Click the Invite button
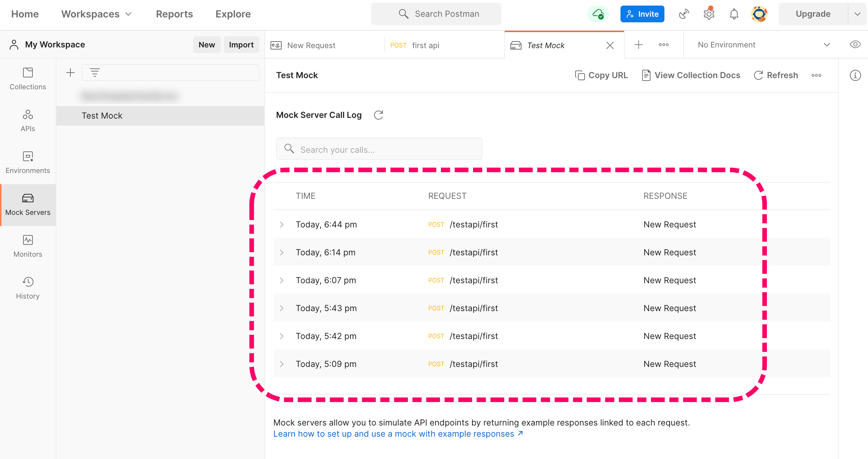This screenshot has width=868, height=459. pos(642,14)
